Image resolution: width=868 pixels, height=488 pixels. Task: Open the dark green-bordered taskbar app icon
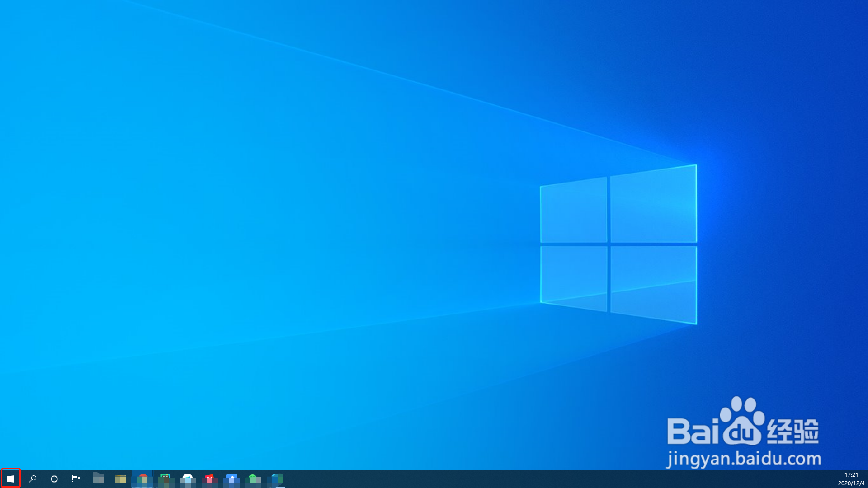(165, 479)
